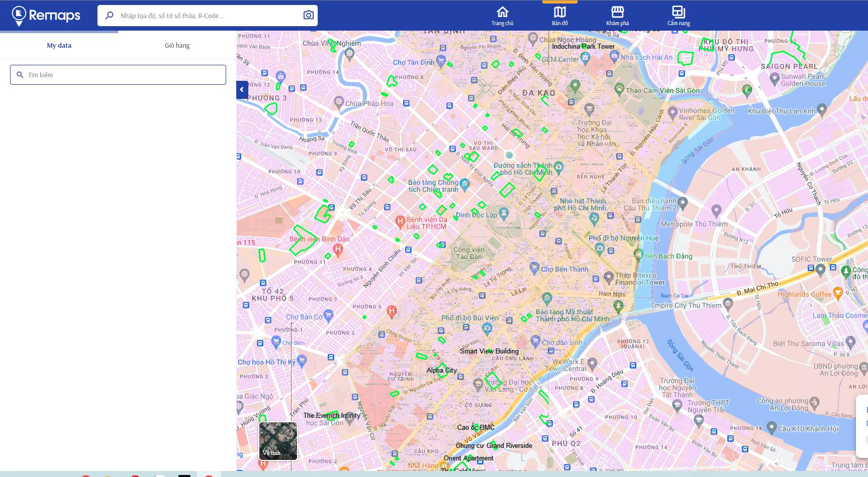Click Alpha City label
This screenshot has height=477, width=868.
click(442, 370)
